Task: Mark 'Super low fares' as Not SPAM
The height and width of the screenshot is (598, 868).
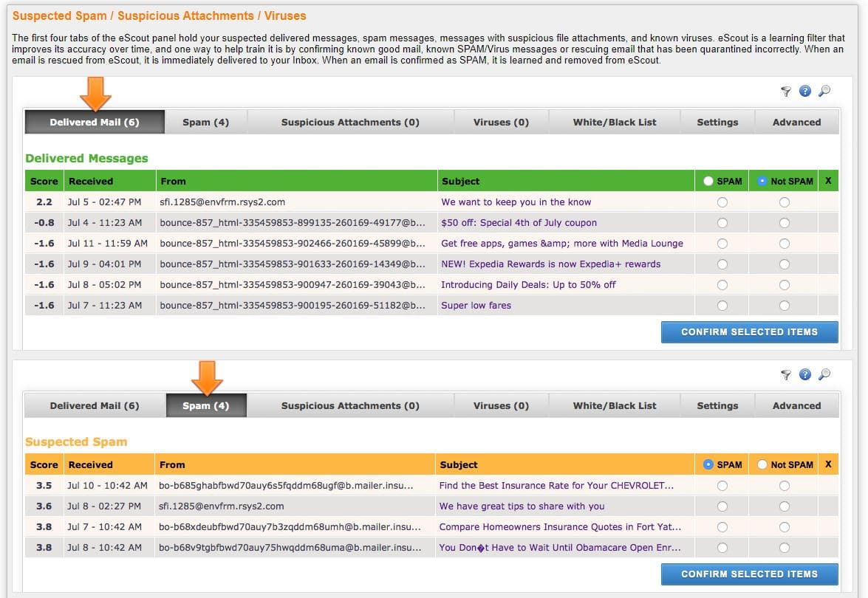Action: pyautogui.click(x=784, y=306)
